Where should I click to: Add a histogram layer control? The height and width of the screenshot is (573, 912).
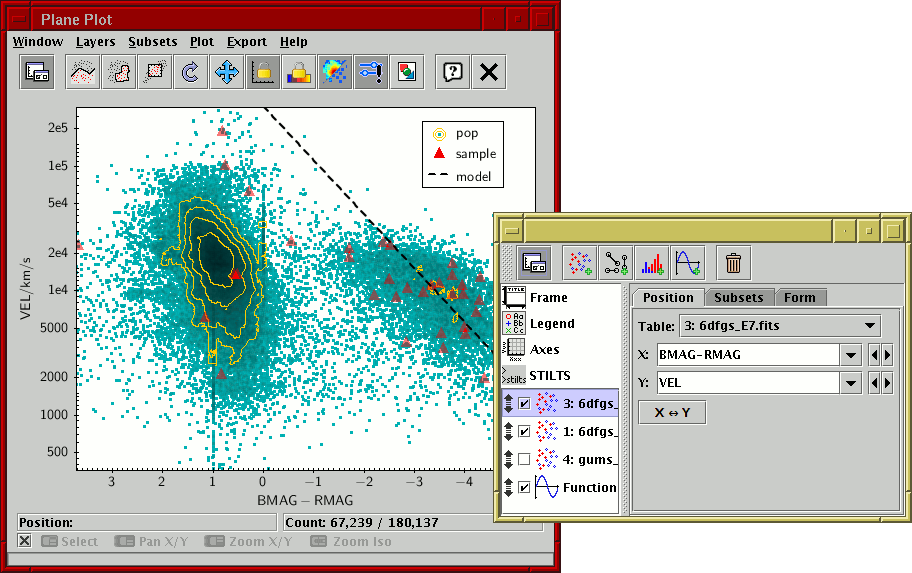651,263
